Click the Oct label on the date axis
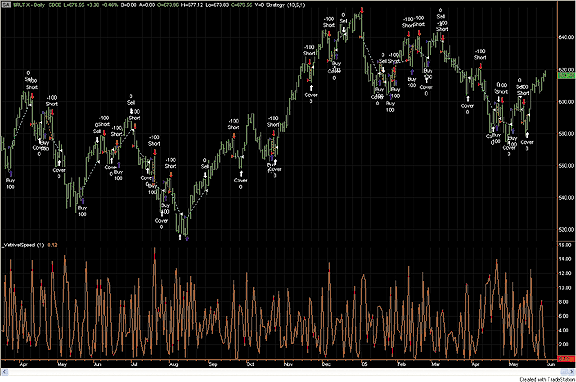The height and width of the screenshot is (382, 576). click(x=251, y=364)
